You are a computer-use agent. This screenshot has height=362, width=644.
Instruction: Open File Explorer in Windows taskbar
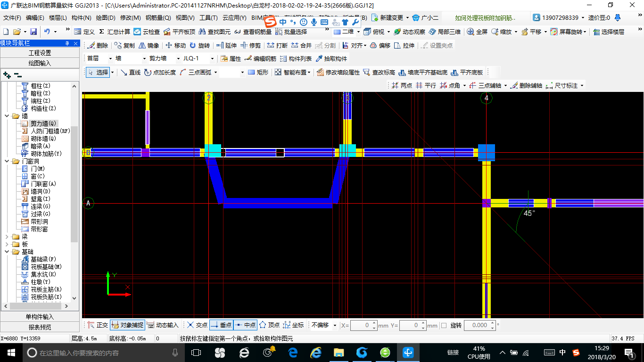coord(339,352)
